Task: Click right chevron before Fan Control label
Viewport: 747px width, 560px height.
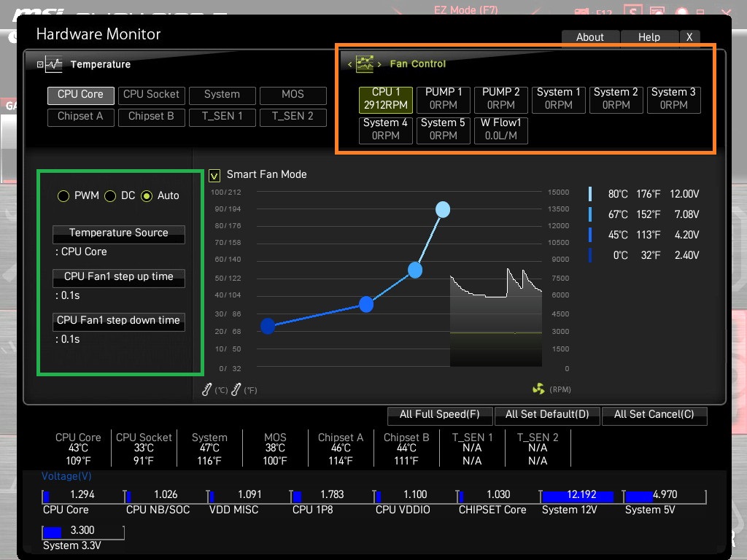Action: [379, 64]
